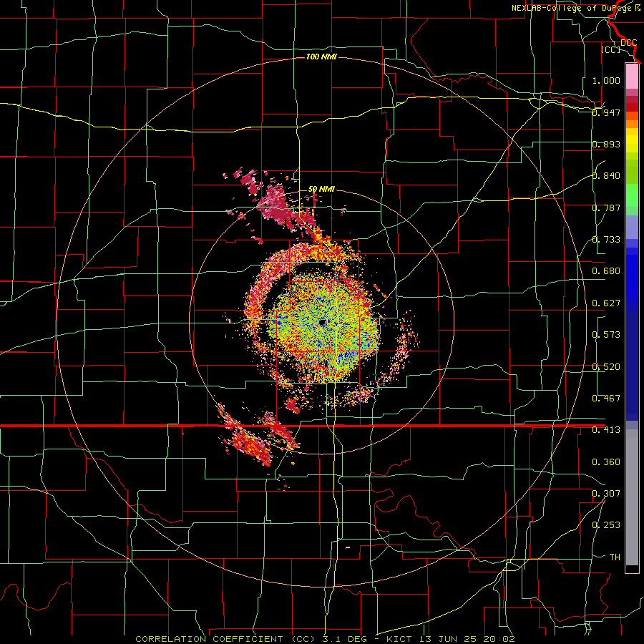
Task: Click the 20:02 timestamp in the footer
Action: pos(498,639)
